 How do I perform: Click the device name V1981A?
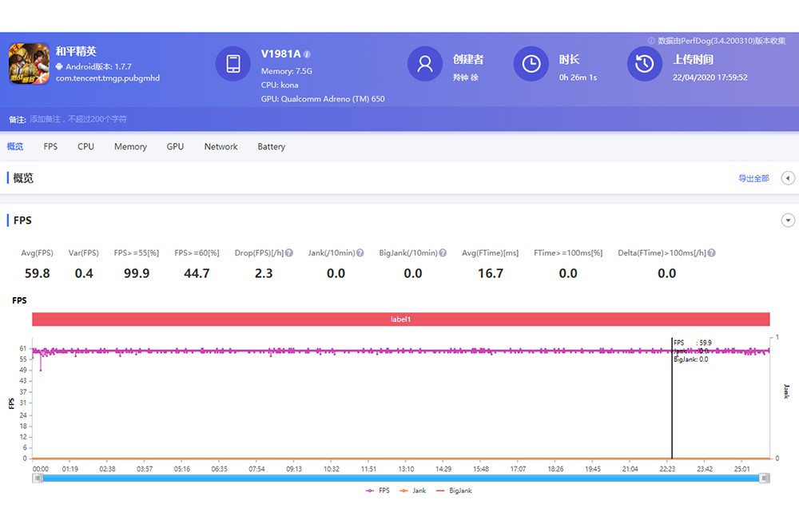pyautogui.click(x=280, y=54)
